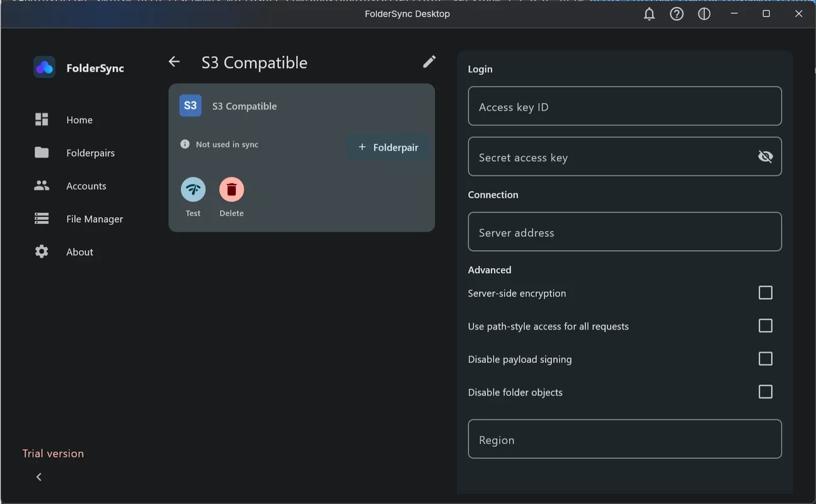Enable path-style access checkbox
This screenshot has width=816, height=504.
click(766, 326)
